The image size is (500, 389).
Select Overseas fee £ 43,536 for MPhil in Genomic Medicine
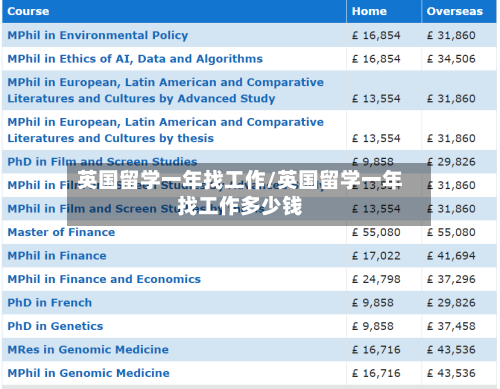(451, 373)
